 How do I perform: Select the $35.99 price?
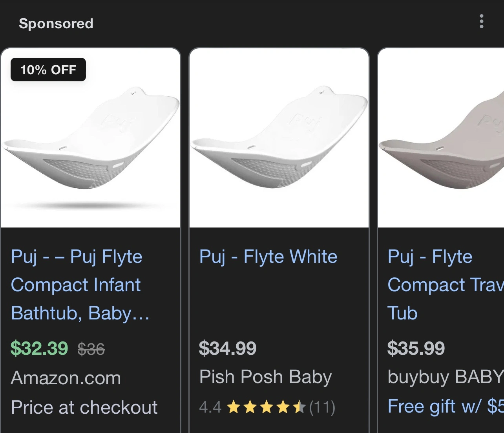point(416,349)
